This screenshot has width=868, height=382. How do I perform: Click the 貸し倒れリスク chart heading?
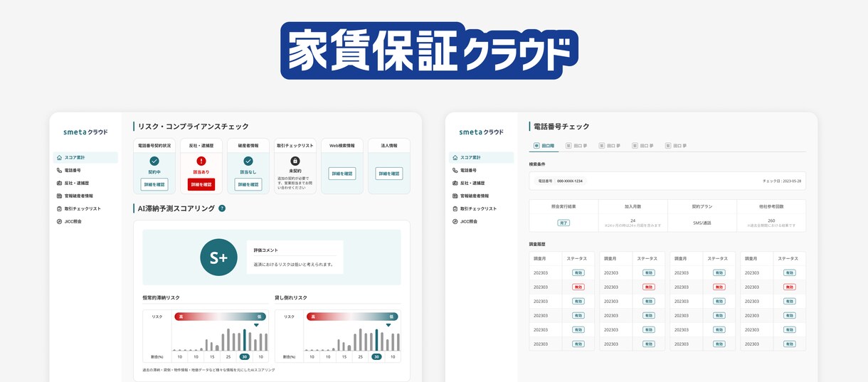(x=291, y=298)
